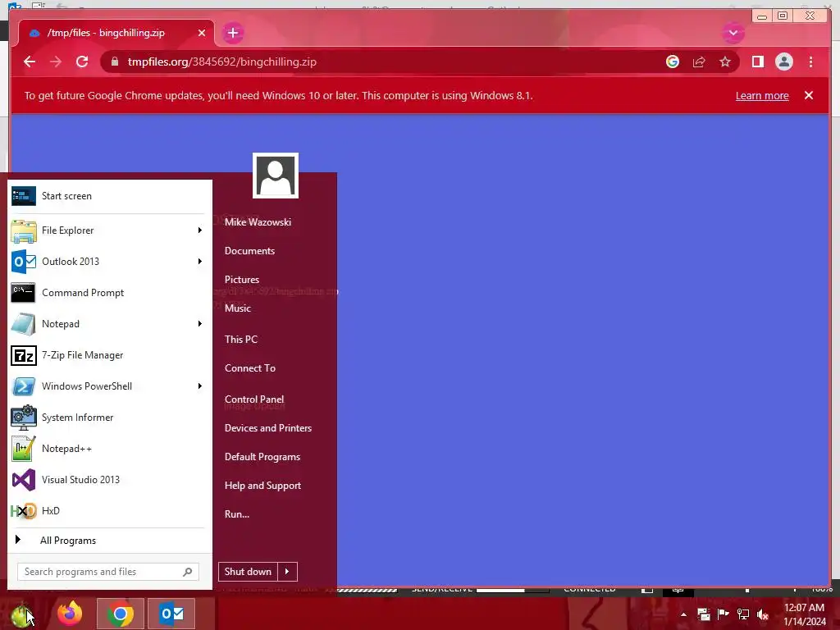The image size is (840, 630).
Task: Launch the HxD hex editor icon
Action: pos(24,511)
